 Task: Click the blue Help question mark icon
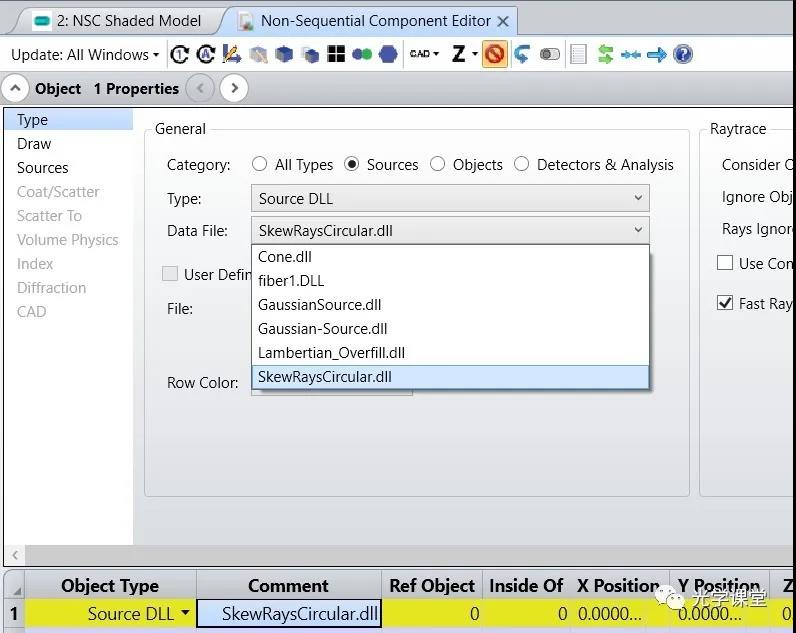[683, 54]
